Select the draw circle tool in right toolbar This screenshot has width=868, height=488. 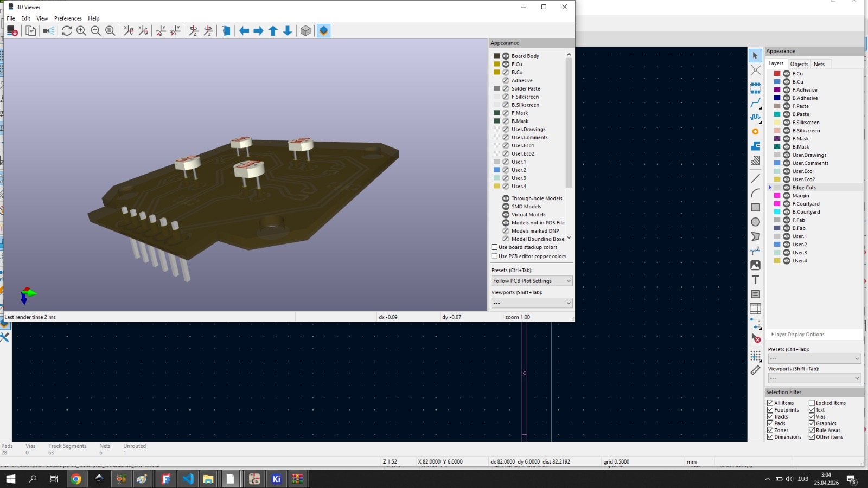755,222
